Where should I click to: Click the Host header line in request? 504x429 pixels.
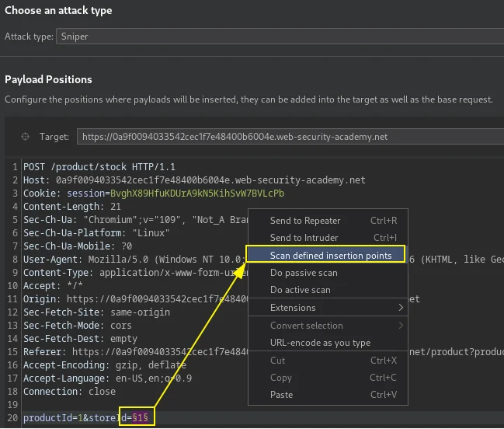(194, 180)
